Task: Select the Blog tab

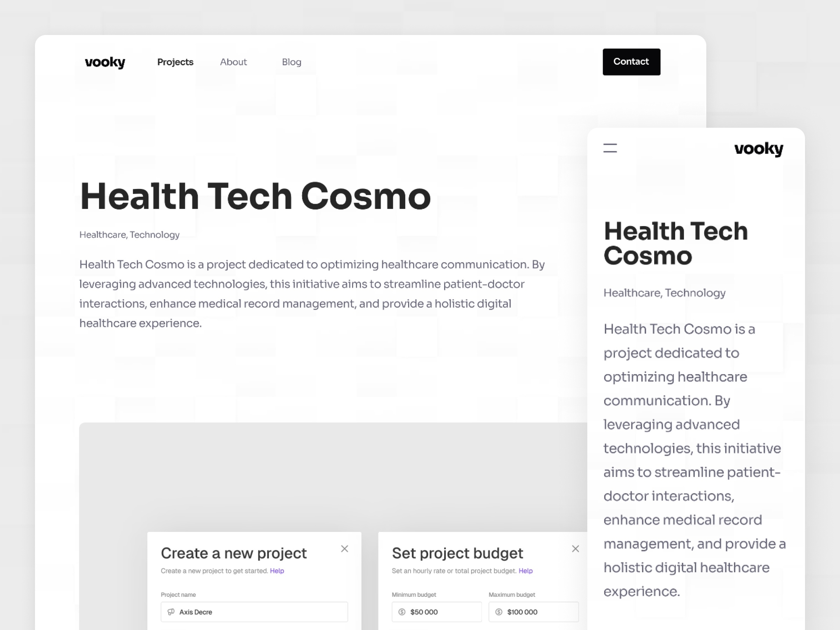Action: pyautogui.click(x=291, y=62)
